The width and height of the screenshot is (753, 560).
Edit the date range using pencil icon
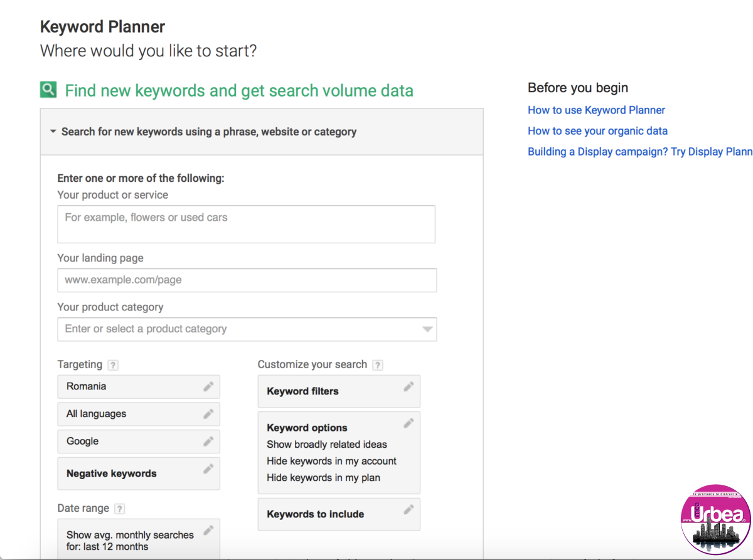[x=208, y=531]
